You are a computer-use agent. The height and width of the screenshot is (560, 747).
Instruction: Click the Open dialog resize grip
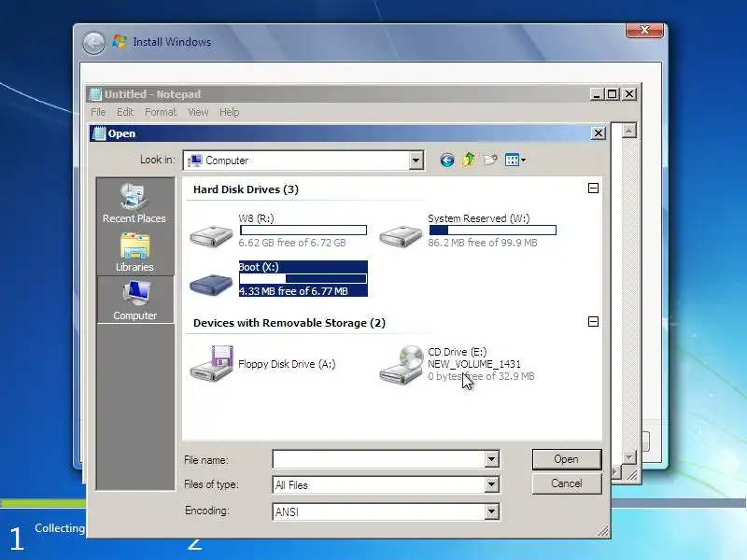(603, 531)
